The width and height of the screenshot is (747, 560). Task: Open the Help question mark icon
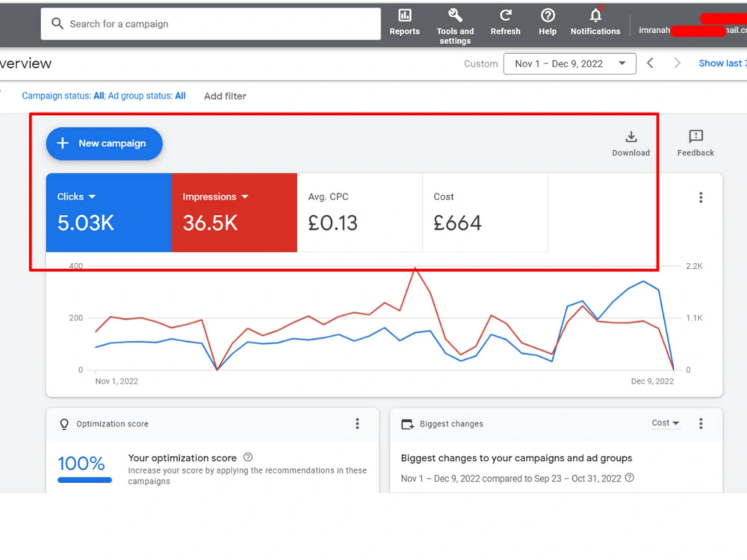click(x=548, y=16)
